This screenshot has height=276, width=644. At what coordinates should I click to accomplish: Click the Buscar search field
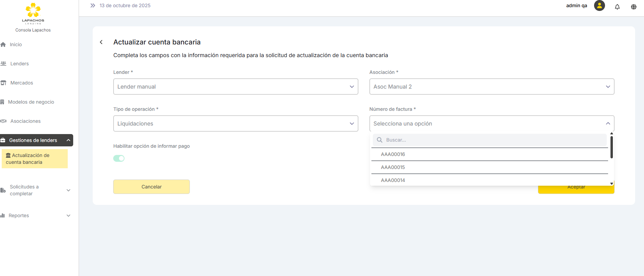[492, 140]
